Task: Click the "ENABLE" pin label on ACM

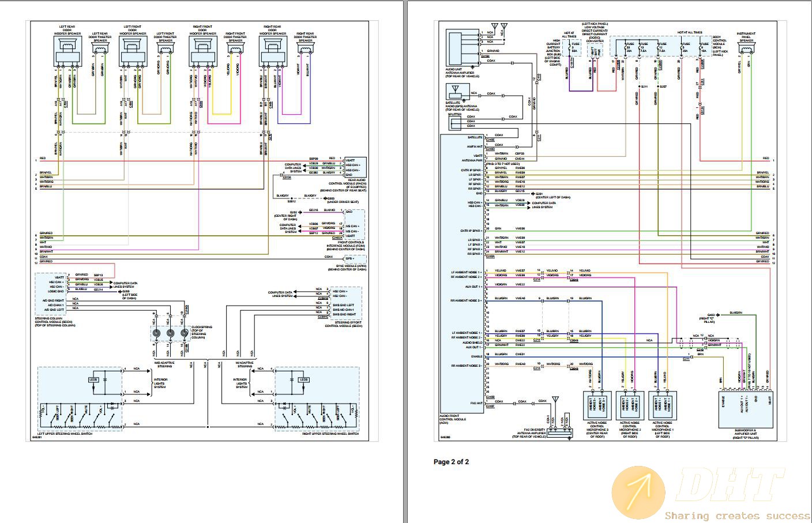Action: pyautogui.click(x=476, y=356)
